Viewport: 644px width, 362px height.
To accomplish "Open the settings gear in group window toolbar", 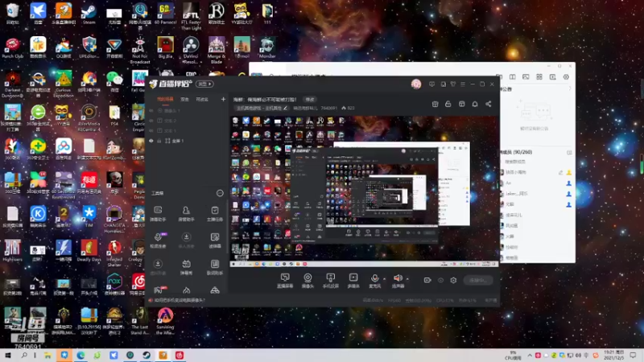I will click(x=566, y=76).
